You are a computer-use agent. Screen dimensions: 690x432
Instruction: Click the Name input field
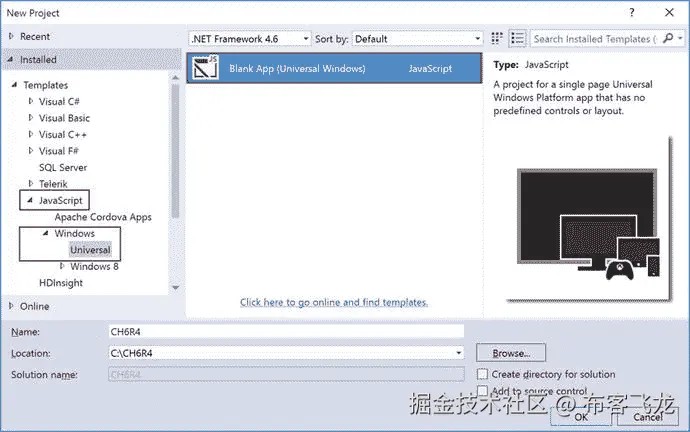[x=286, y=332]
